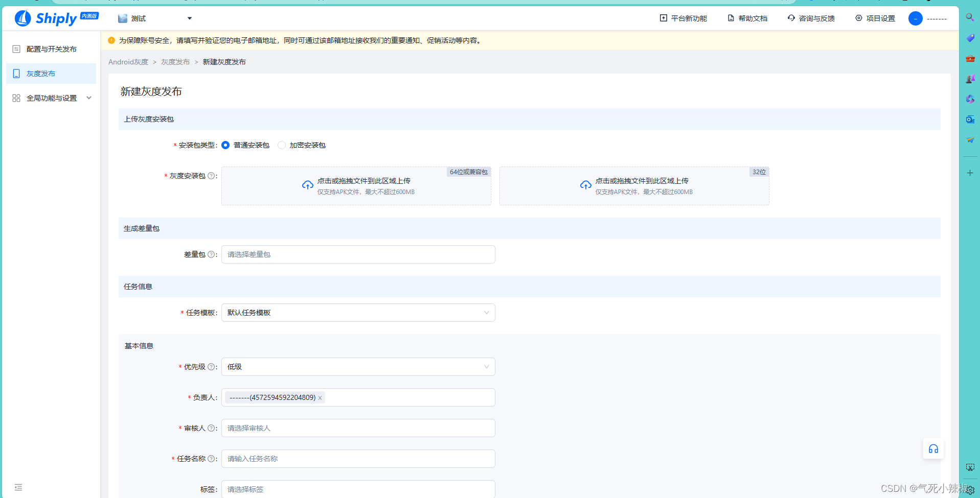Image resolution: width=980 pixels, height=498 pixels.
Task: Click the 64位或兼容包 upload area
Action: click(356, 185)
